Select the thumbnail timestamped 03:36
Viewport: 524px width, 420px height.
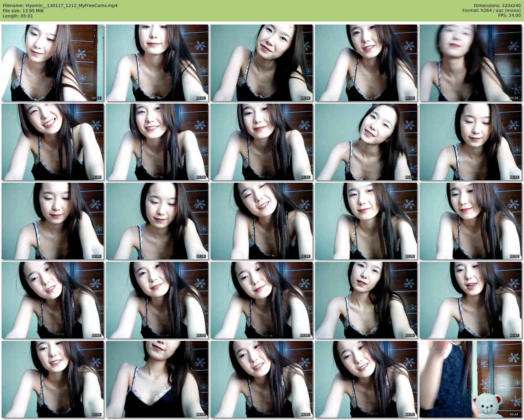coord(366,300)
